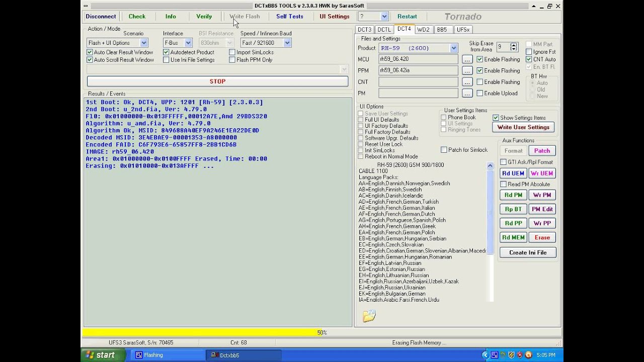Click the Self Tests button
The image size is (644, 362).
point(290,17)
